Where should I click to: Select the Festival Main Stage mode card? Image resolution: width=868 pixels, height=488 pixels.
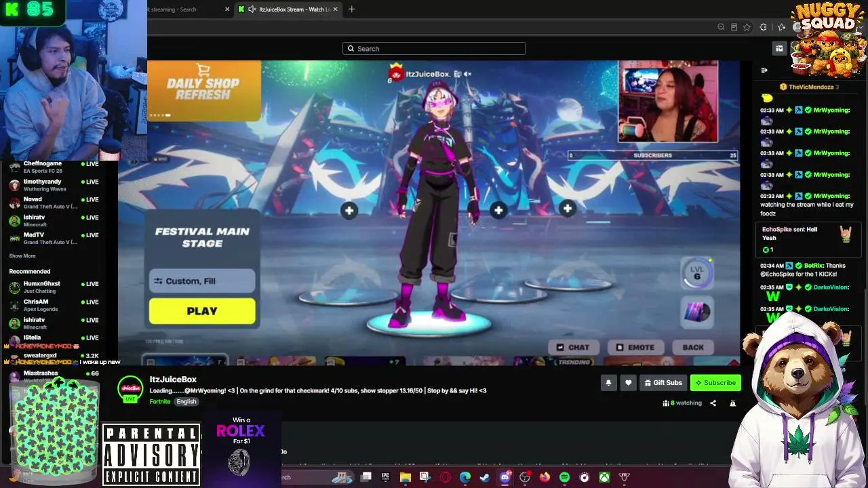point(202,237)
